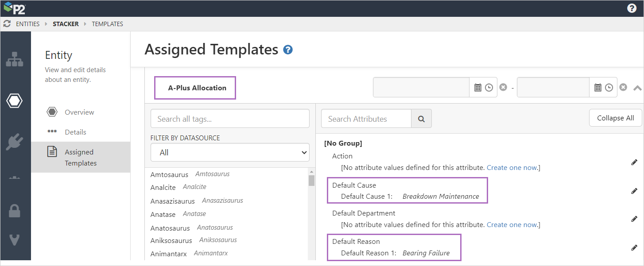Click the search magnifier button for attributes
This screenshot has width=644, height=266.
421,119
